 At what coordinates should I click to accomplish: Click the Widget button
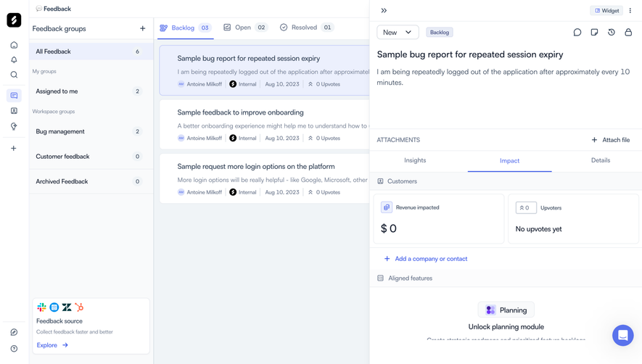[606, 11]
